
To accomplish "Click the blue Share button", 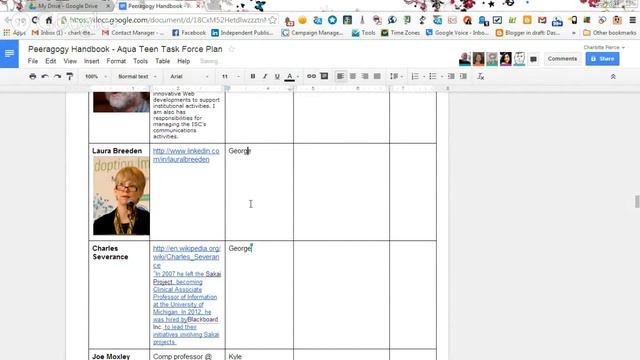I will click(602, 59).
